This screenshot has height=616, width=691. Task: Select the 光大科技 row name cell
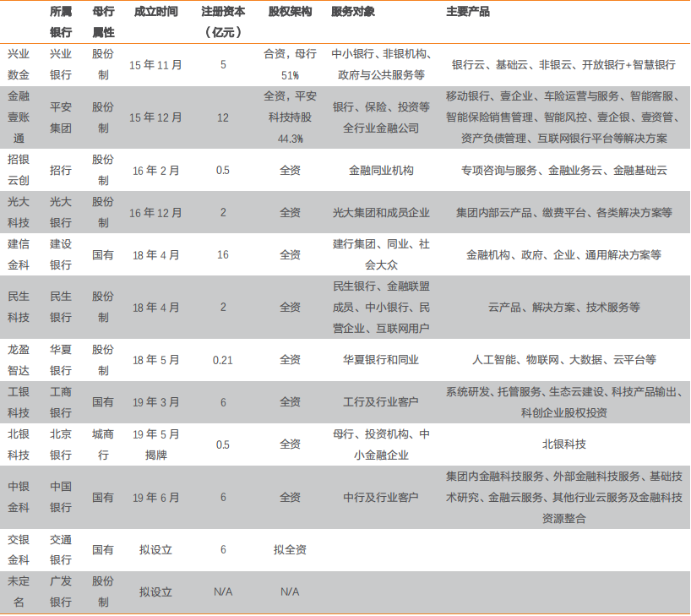click(x=19, y=213)
